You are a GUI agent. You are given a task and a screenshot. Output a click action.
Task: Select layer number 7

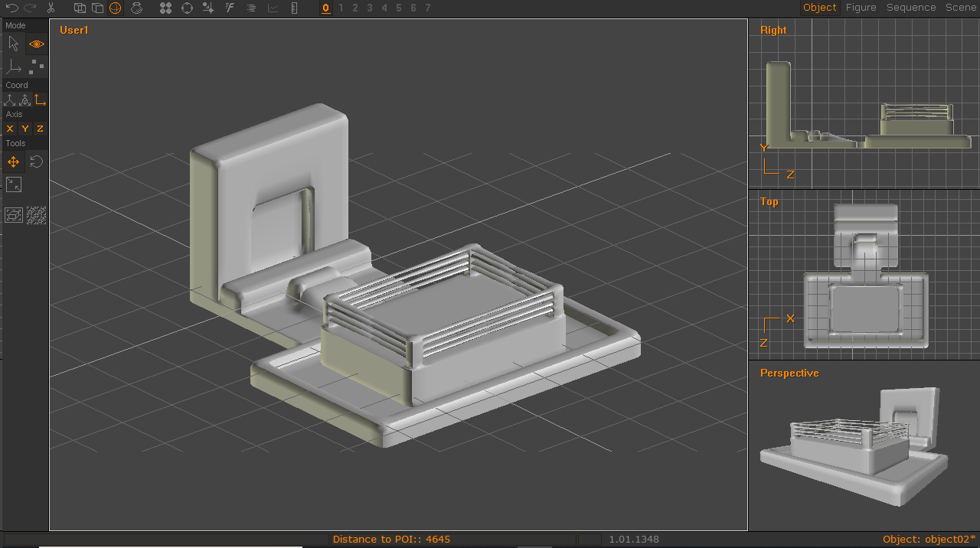[428, 8]
